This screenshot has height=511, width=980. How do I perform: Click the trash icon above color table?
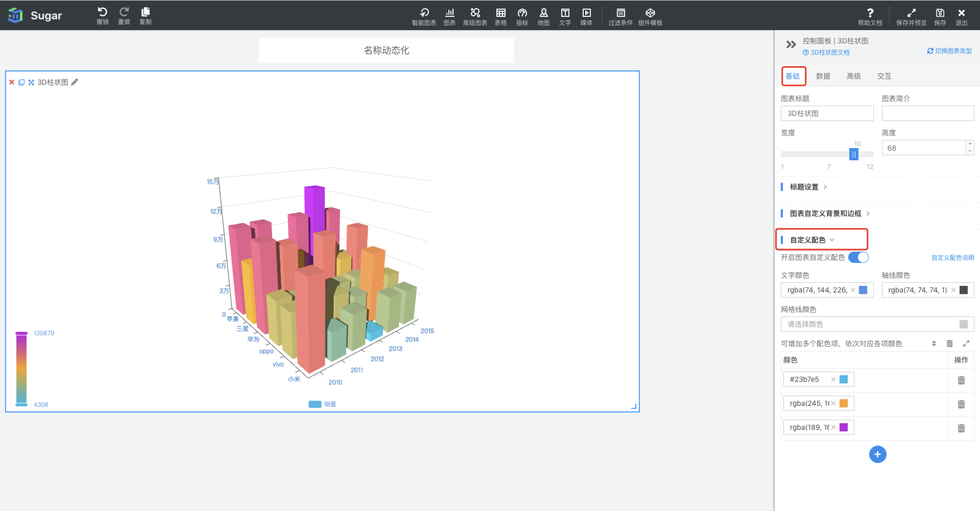point(950,343)
